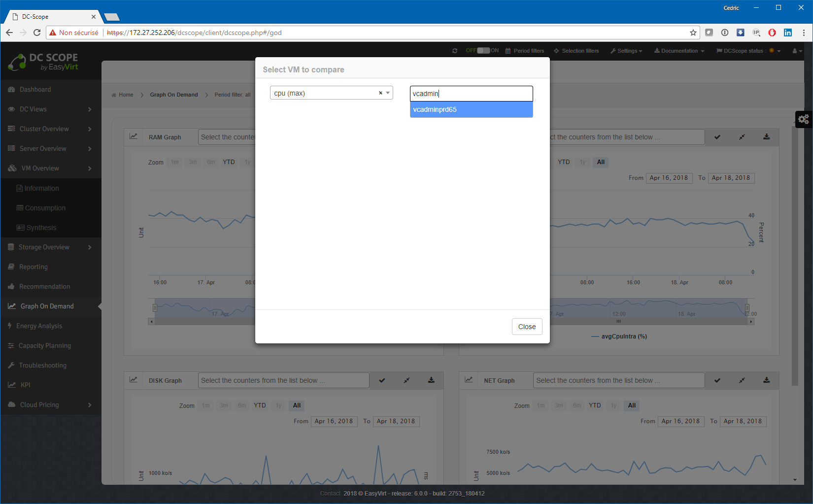Close the Select VM dialog
The image size is (813, 504).
click(x=527, y=327)
